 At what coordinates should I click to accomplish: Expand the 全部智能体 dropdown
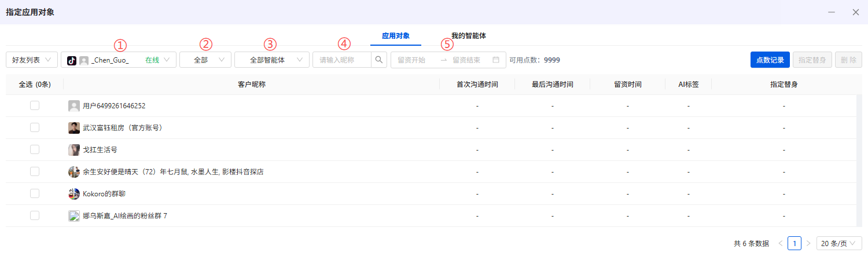(272, 60)
